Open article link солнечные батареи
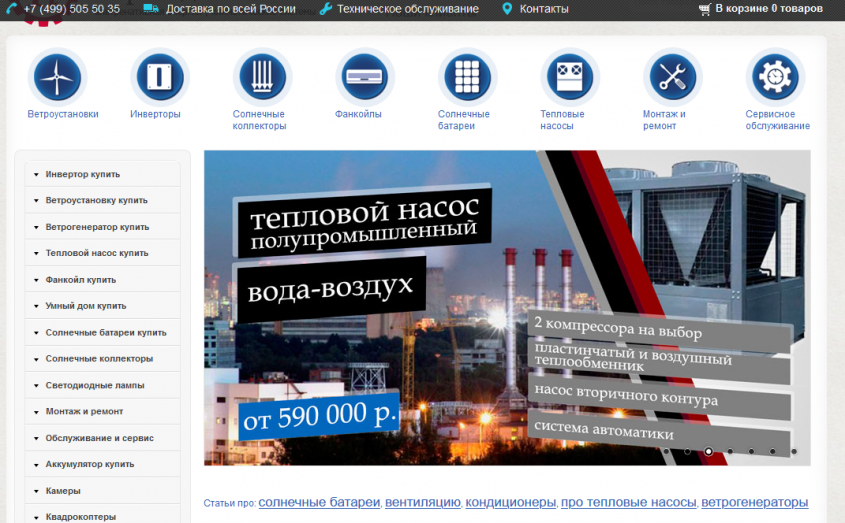Image resolution: width=845 pixels, height=523 pixels. [320, 503]
